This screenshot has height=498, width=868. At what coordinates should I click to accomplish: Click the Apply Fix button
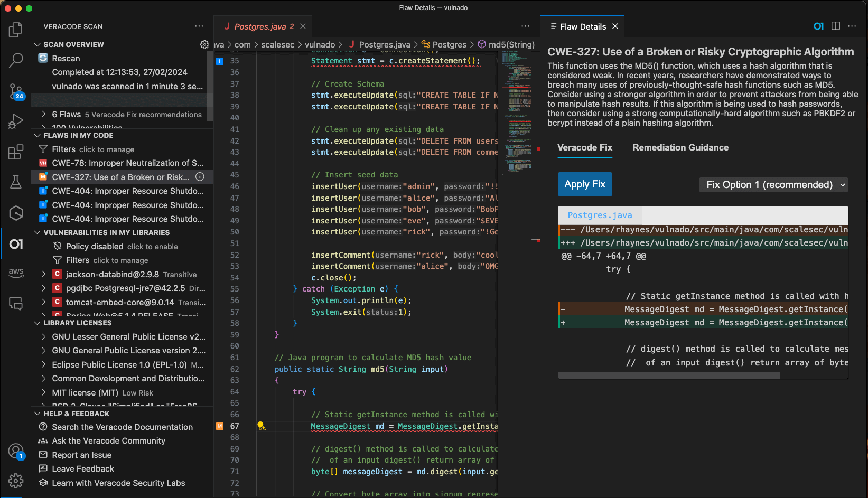click(x=585, y=184)
